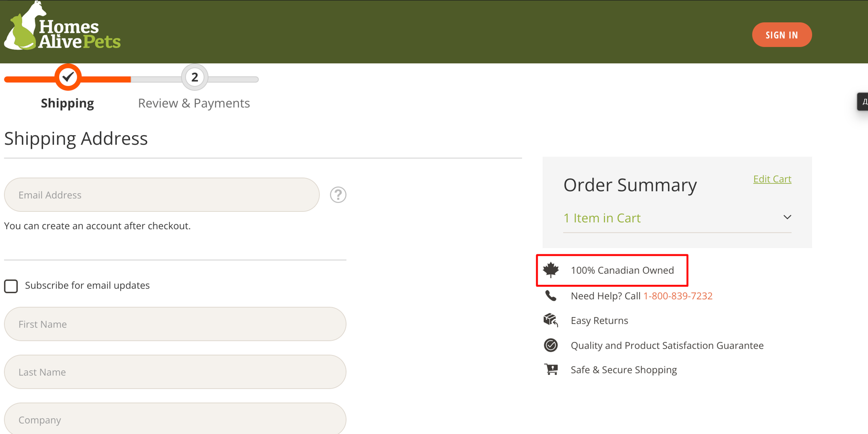The image size is (868, 434).
Task: Click the phone icon beside Need Help
Action: (551, 296)
